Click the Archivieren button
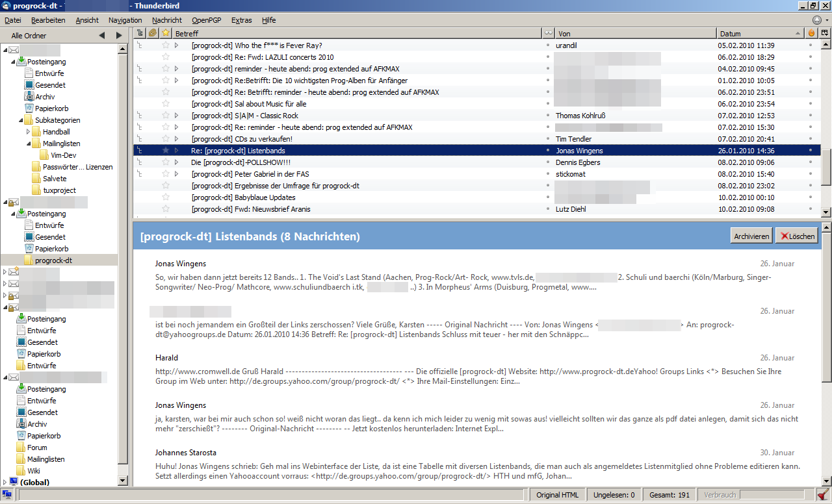 [x=751, y=236]
